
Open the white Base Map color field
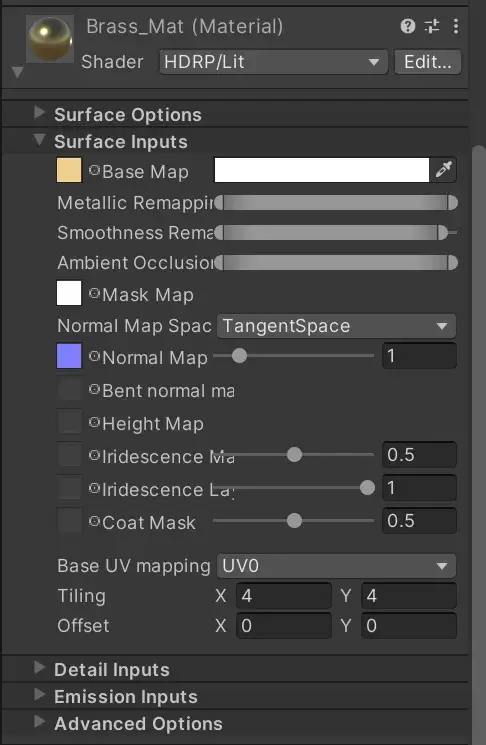(322, 170)
